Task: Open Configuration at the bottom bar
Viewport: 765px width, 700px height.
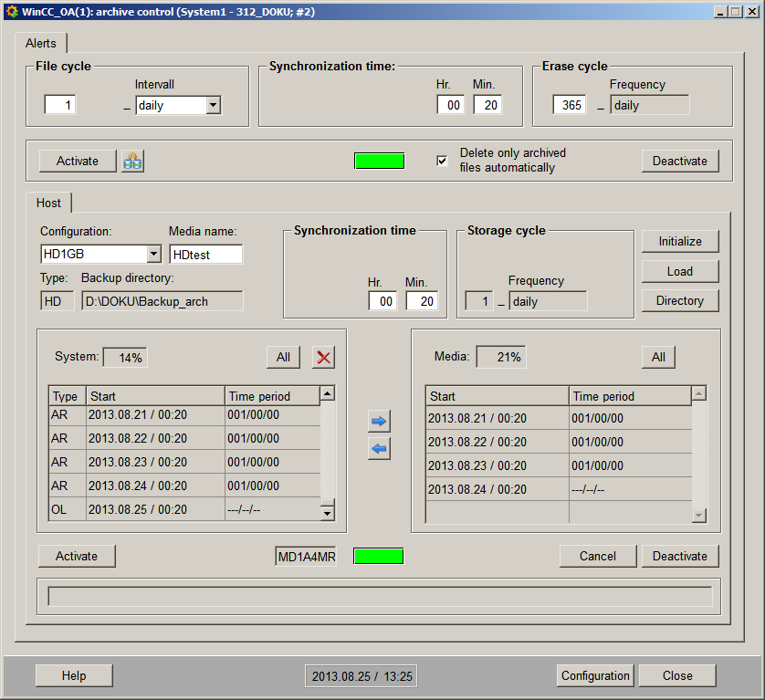Action: 595,675
